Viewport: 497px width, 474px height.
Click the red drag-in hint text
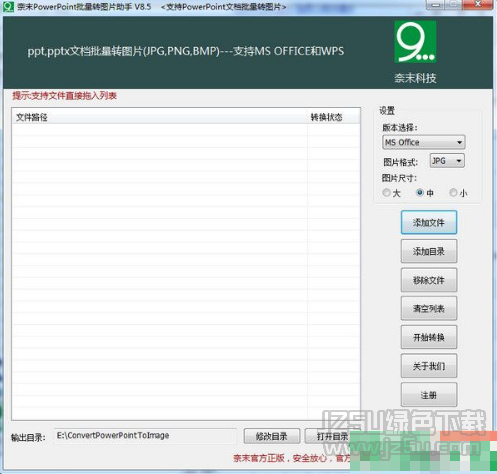click(x=65, y=96)
